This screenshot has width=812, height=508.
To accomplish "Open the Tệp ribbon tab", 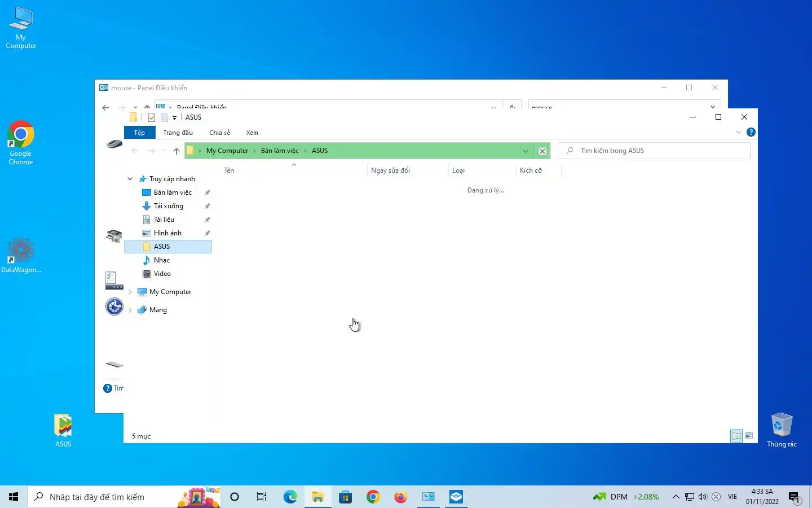I will (139, 133).
